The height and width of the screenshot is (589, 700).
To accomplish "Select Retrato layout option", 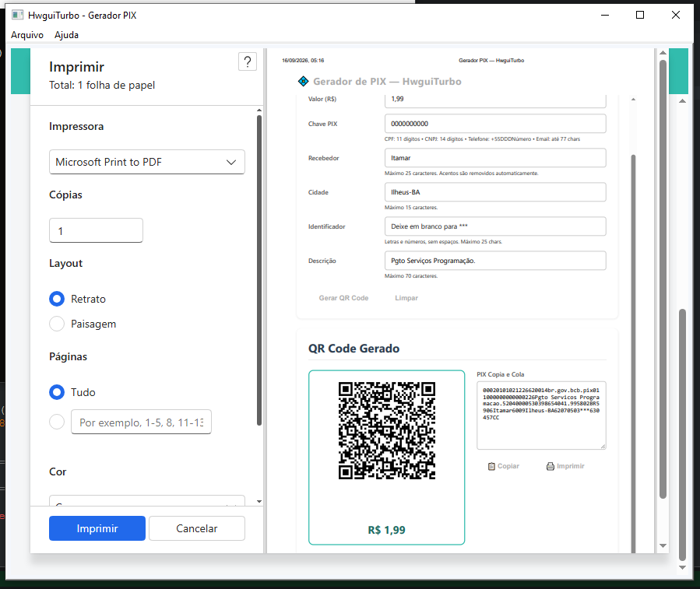I will [57, 299].
